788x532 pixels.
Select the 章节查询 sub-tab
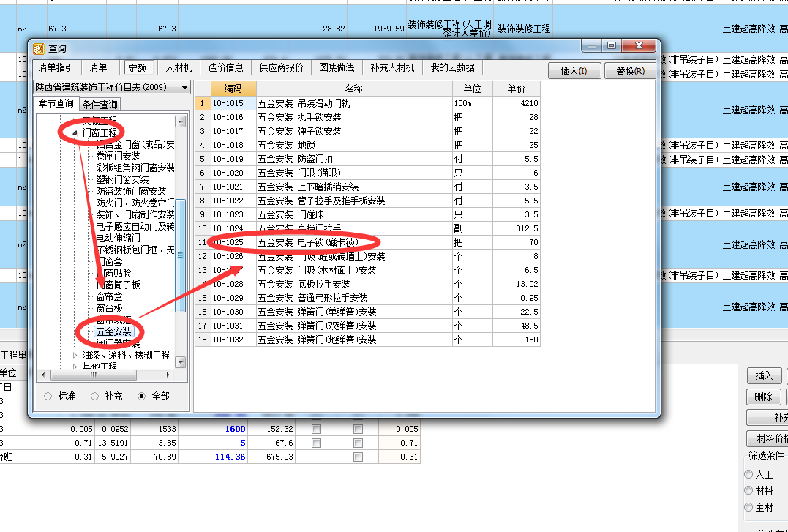(56, 104)
